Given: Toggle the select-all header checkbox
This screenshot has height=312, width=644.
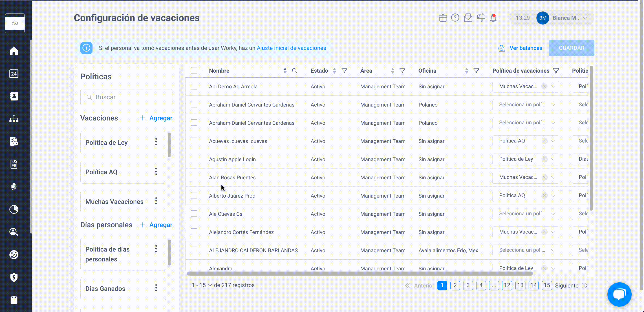Looking at the screenshot, I should [x=194, y=71].
